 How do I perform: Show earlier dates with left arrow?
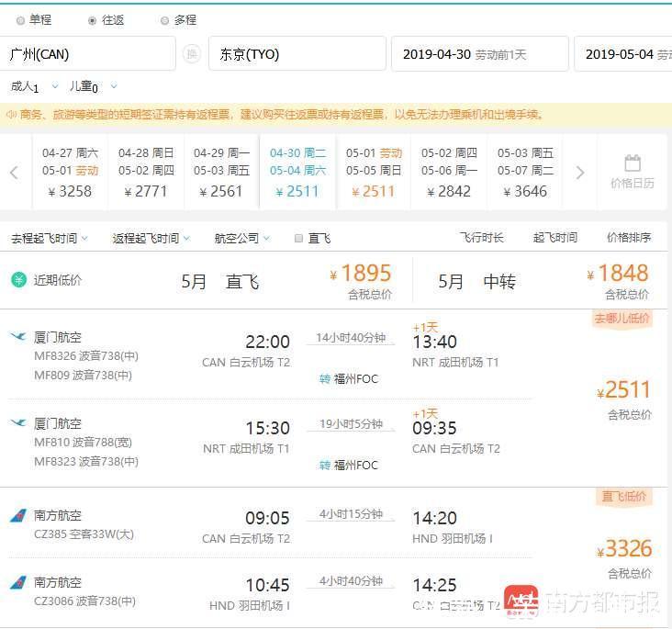[14, 173]
